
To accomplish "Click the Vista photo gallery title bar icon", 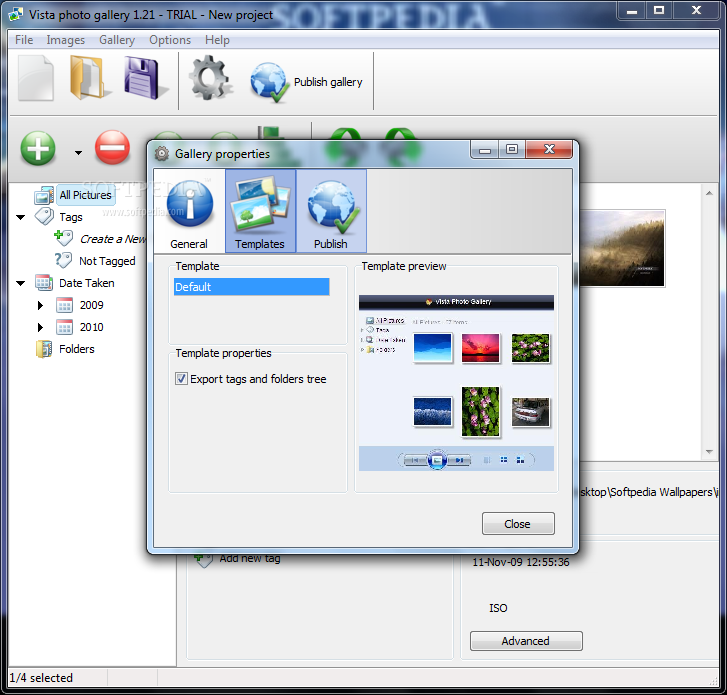I will [x=16, y=14].
